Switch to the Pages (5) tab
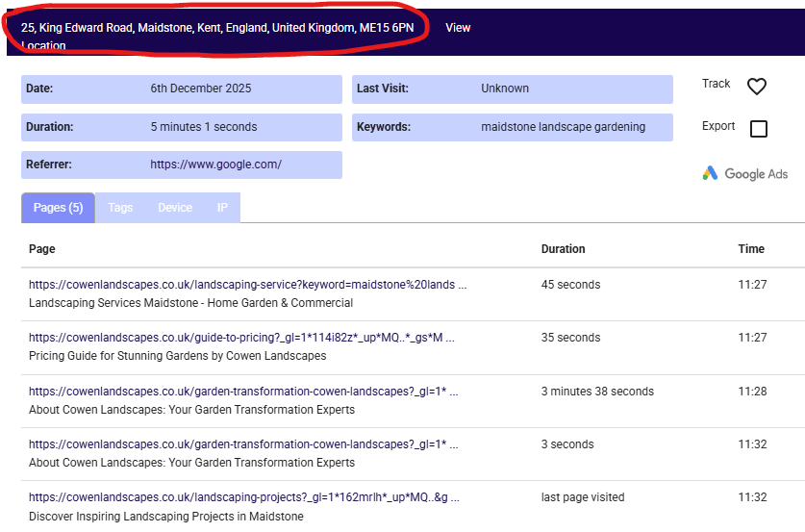The height and width of the screenshot is (532, 805). [58, 208]
